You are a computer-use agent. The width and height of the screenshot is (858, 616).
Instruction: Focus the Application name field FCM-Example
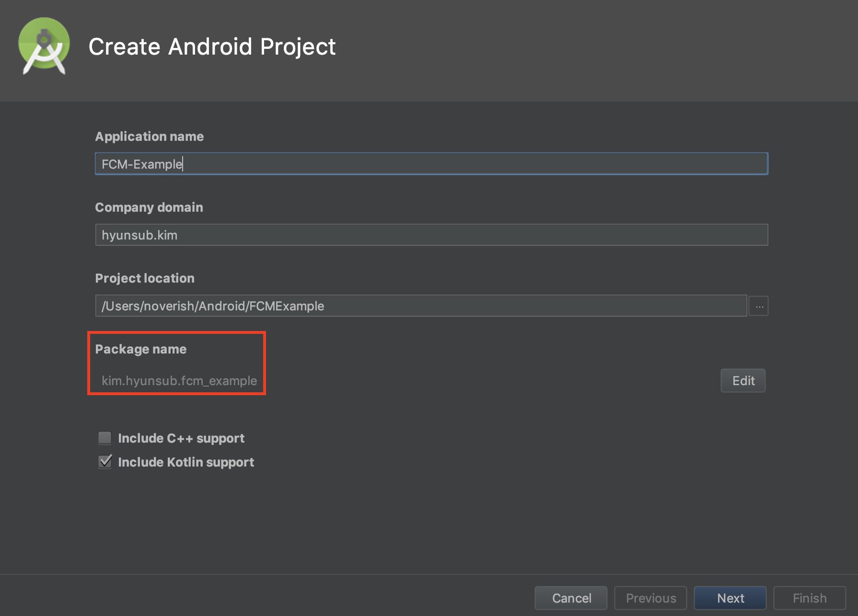431,164
